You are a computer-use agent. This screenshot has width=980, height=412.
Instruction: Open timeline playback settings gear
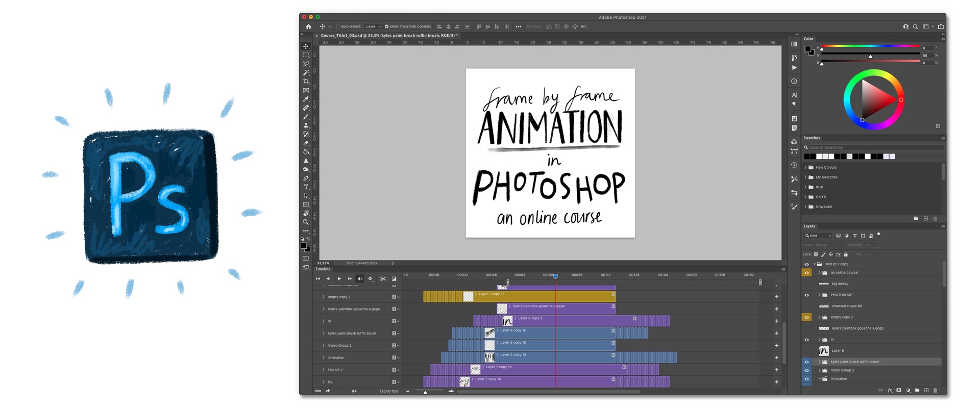pyautogui.click(x=370, y=279)
